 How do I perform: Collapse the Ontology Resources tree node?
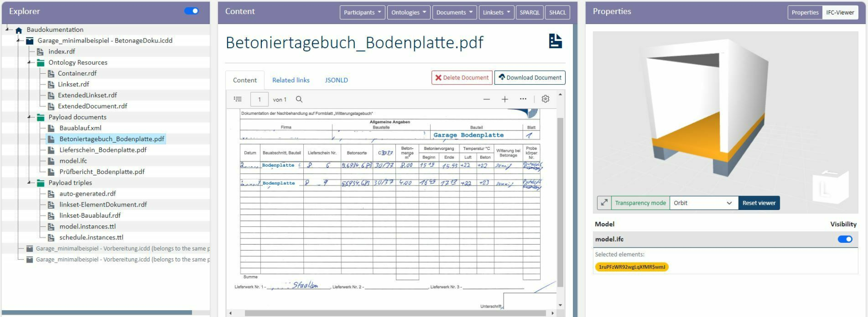click(30, 63)
